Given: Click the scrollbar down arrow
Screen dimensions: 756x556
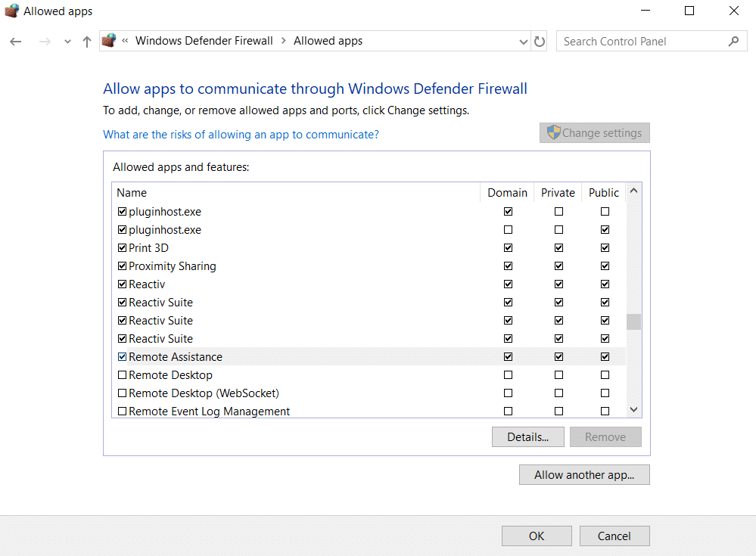Looking at the screenshot, I should tap(633, 408).
